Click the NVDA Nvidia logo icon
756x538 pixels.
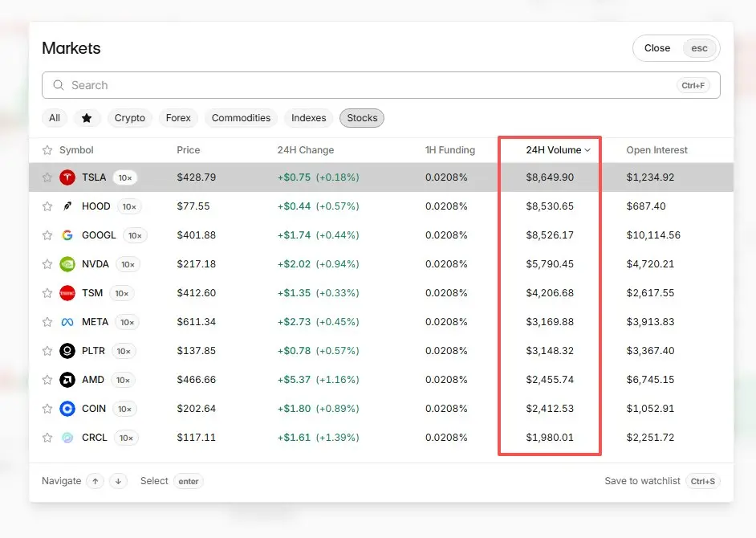[x=67, y=264]
